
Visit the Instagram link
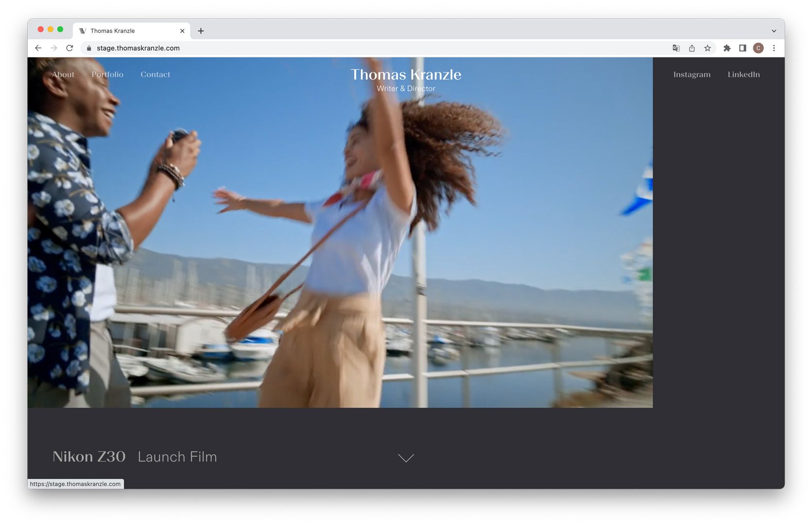pyautogui.click(x=691, y=74)
